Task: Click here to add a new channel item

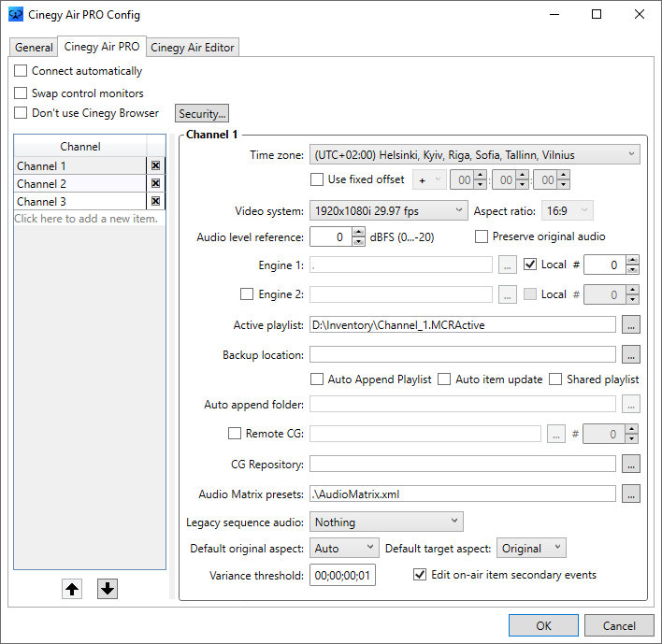Action: click(x=86, y=219)
